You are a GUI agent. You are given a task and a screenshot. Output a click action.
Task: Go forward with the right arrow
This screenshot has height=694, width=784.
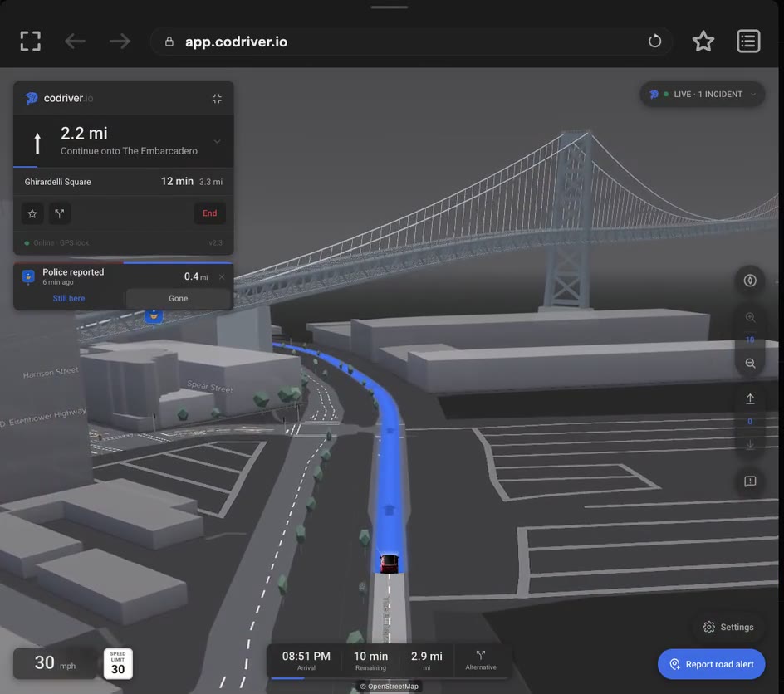point(120,41)
